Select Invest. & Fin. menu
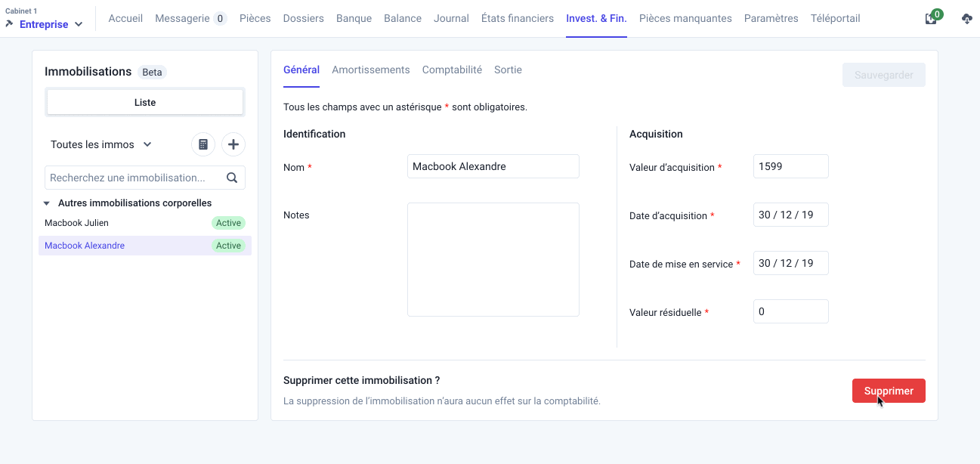 pyautogui.click(x=596, y=18)
